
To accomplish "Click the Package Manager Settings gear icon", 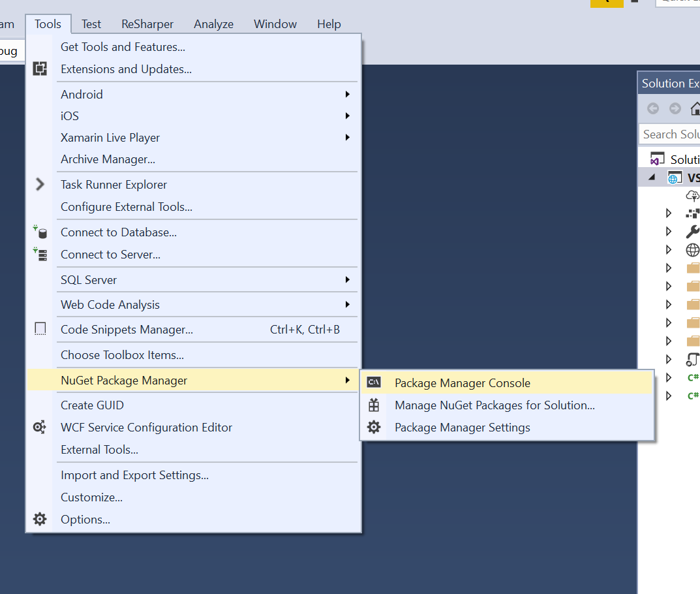I will tap(374, 428).
